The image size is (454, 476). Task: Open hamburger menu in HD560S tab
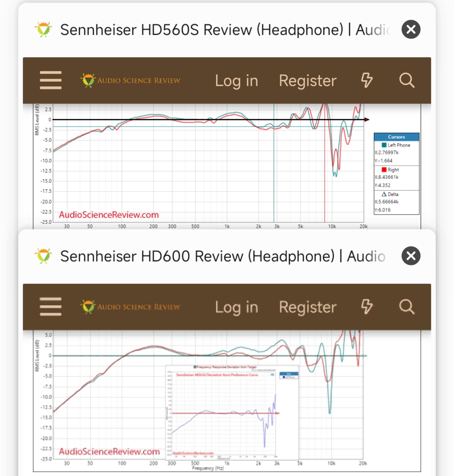tap(51, 80)
